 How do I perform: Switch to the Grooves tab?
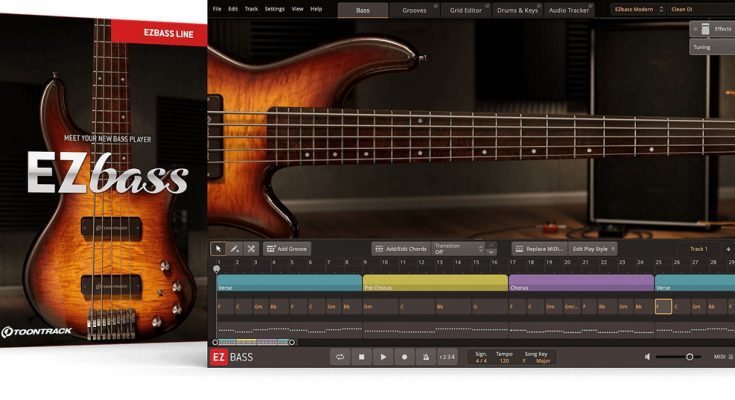[x=415, y=9]
